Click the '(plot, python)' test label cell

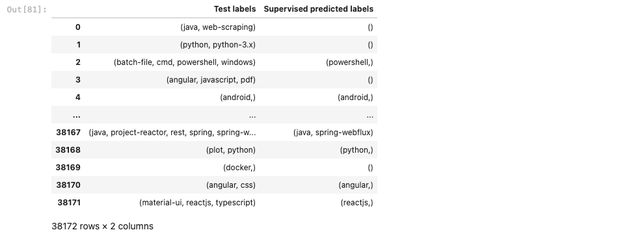pos(231,150)
